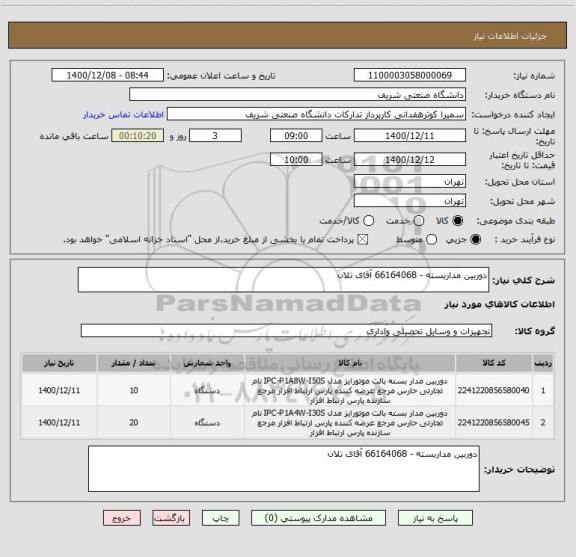
Task: Click the deadline time field 09:00
Action: tap(296, 136)
